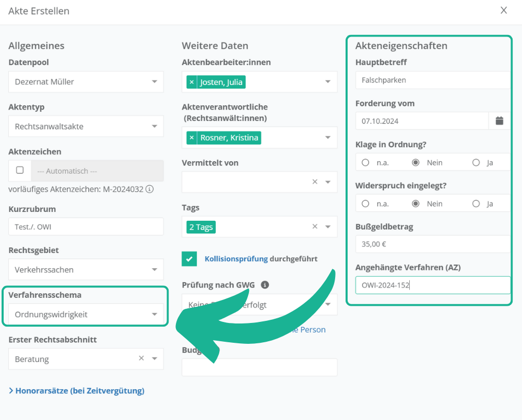Close the Akte Erstellen dialog
This screenshot has height=420, width=522.
[504, 10]
